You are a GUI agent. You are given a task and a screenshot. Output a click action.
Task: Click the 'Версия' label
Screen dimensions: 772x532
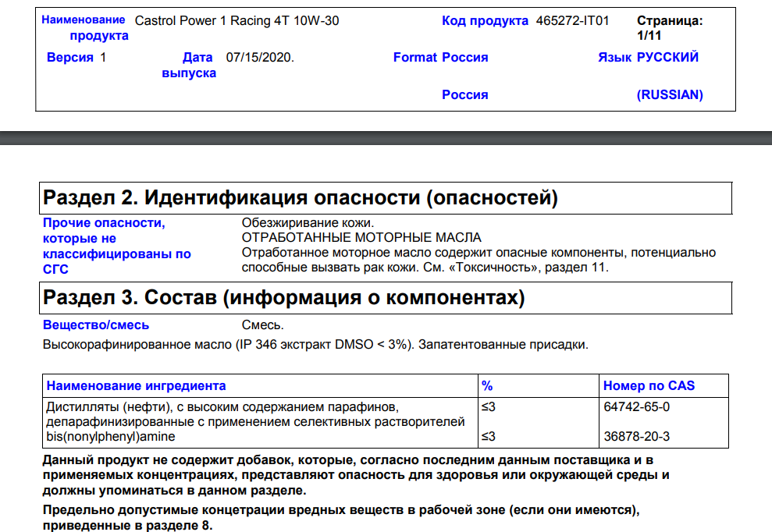[70, 58]
